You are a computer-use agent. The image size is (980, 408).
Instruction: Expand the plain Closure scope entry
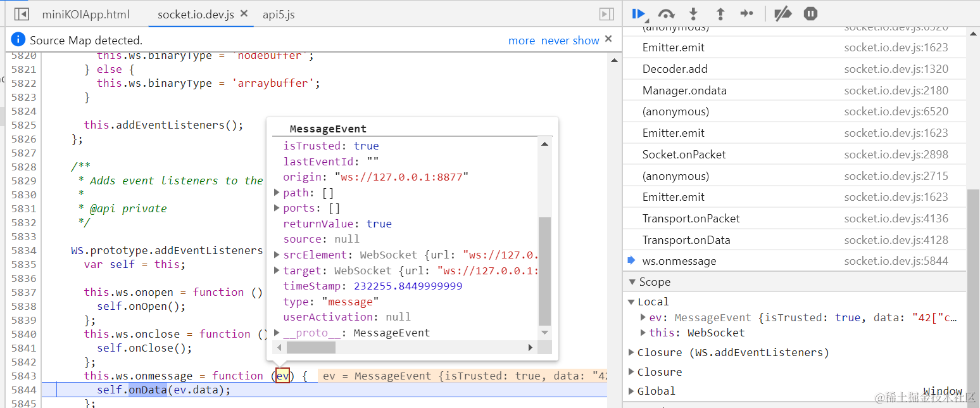click(631, 372)
